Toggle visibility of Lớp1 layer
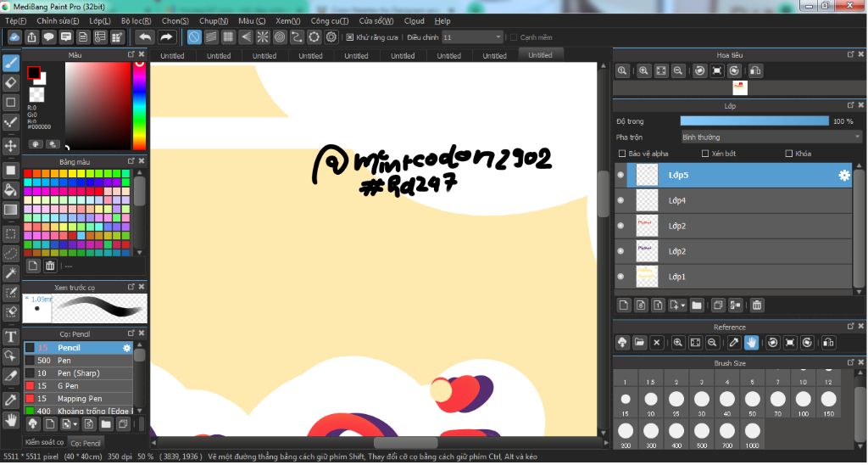 click(620, 277)
